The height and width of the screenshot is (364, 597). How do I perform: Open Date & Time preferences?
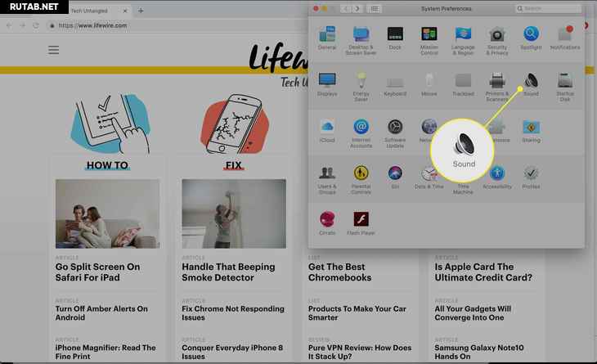429,178
